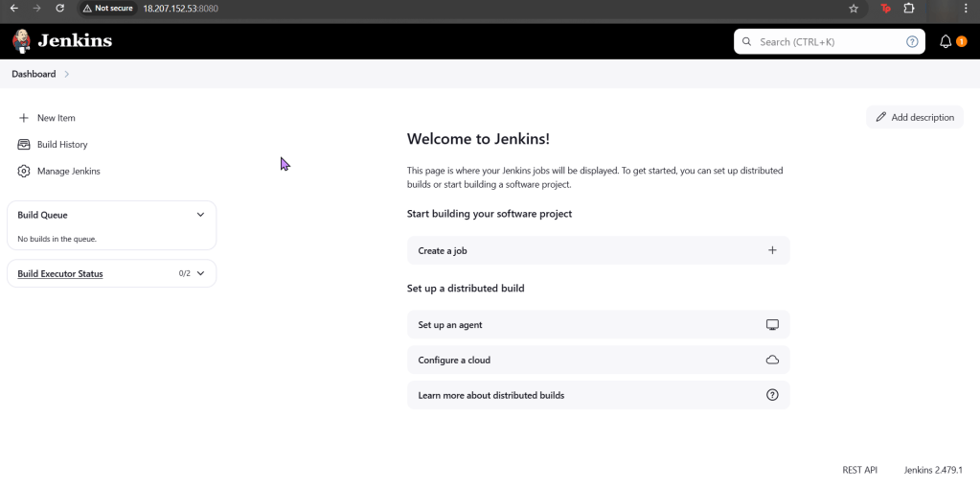Screen dimensions: 980x489
Task: Focus the Jenkins search field
Action: pos(824,42)
